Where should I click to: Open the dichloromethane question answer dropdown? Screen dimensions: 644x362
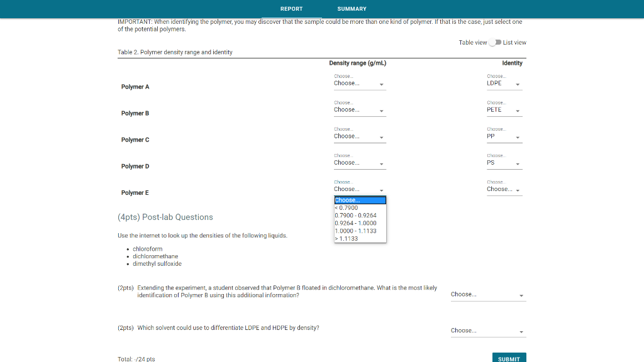coord(488,294)
